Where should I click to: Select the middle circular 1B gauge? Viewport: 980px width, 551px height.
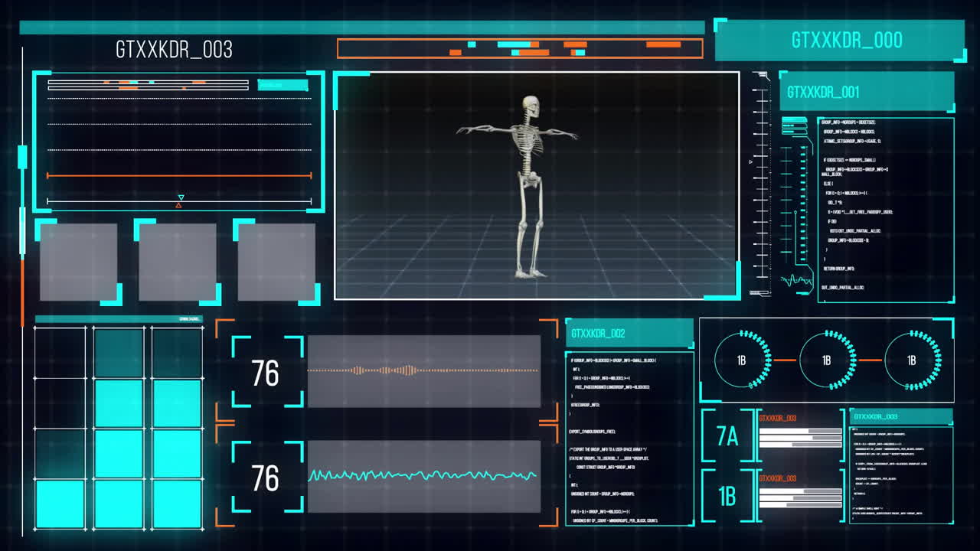click(x=827, y=360)
